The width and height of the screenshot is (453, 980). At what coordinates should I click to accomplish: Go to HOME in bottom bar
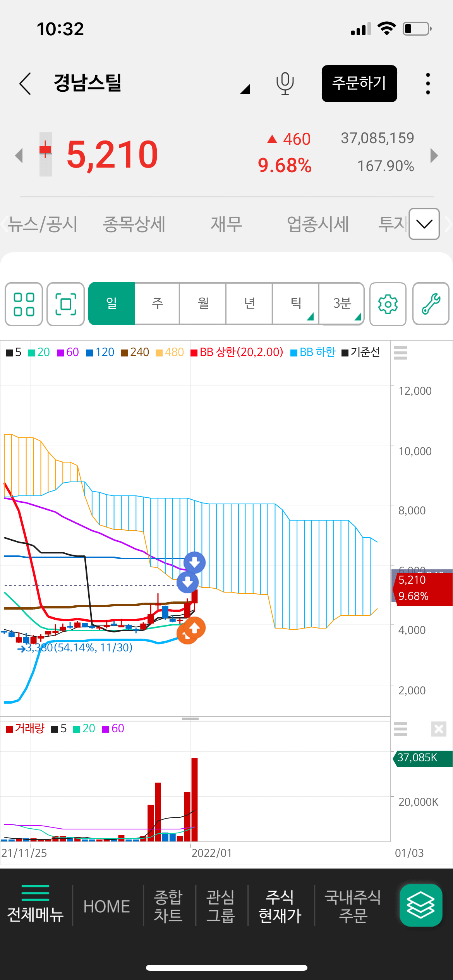coord(107,906)
